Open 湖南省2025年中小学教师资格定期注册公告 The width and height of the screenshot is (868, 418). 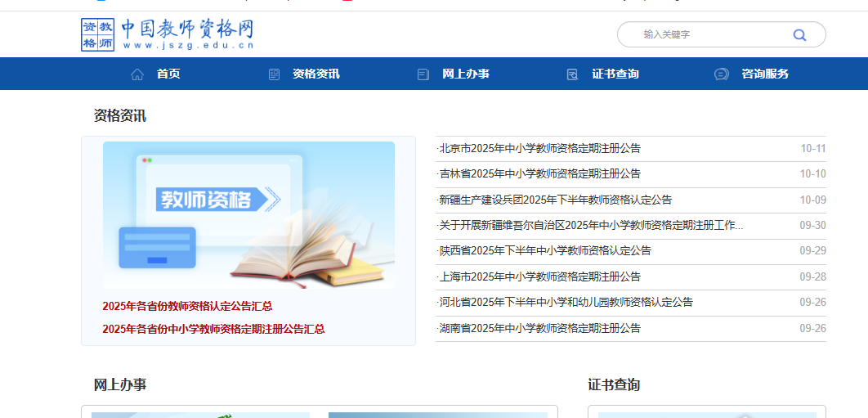tap(539, 328)
